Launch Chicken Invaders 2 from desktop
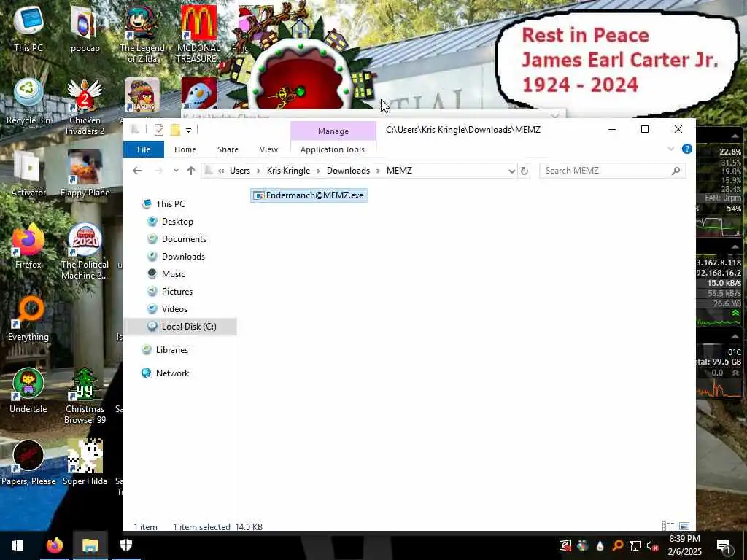This screenshot has width=747, height=560. (x=85, y=106)
